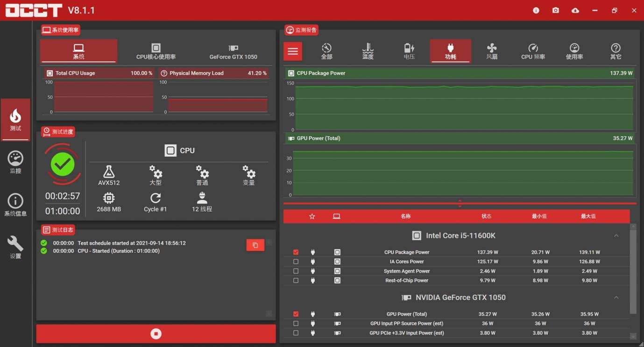The width and height of the screenshot is (644, 347).
Task: Collapse the Intel Core i5-11600K group
Action: coord(616,236)
